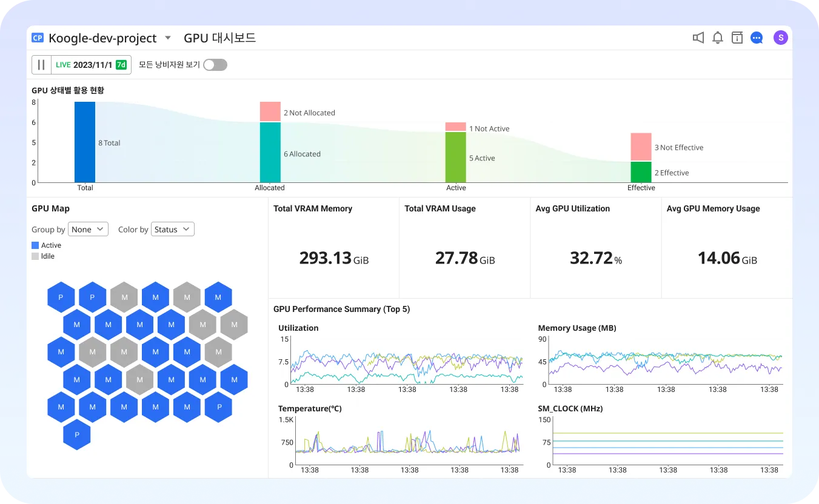The width and height of the screenshot is (819, 504).
Task: Open the Color by Status dropdown
Action: coord(173,230)
